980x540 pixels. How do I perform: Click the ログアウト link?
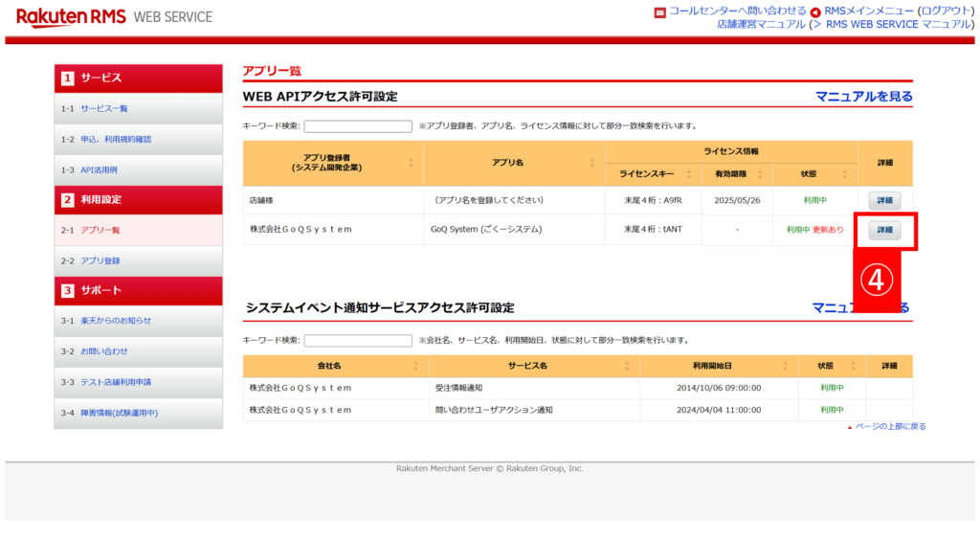[946, 11]
